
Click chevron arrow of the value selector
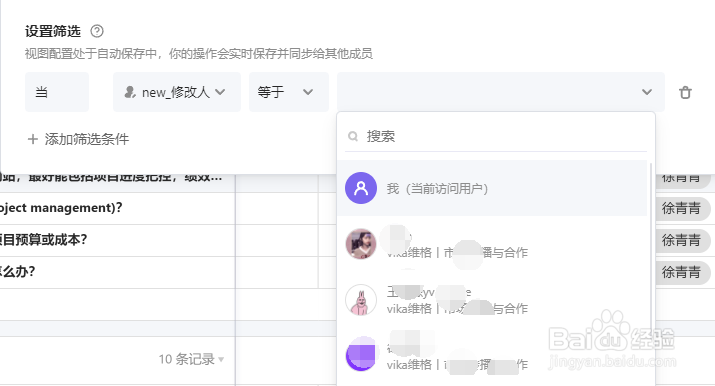pos(647,92)
